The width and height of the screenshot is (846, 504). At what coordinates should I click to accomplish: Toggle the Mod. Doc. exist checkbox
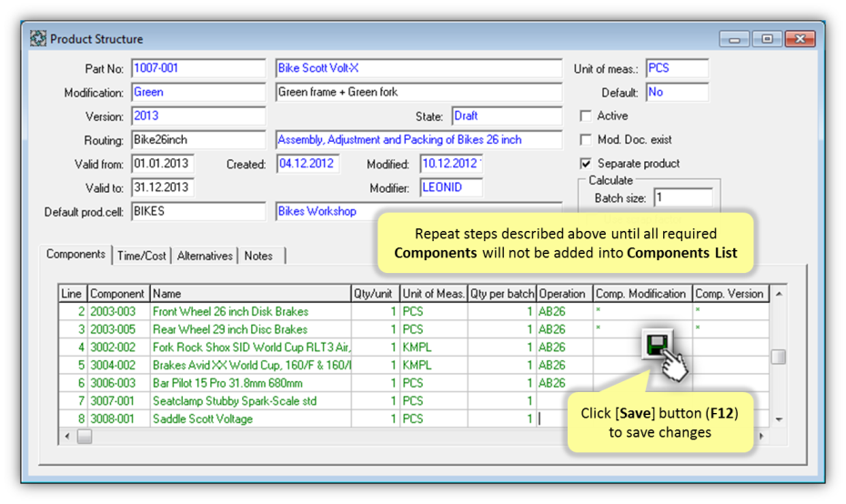(x=586, y=140)
